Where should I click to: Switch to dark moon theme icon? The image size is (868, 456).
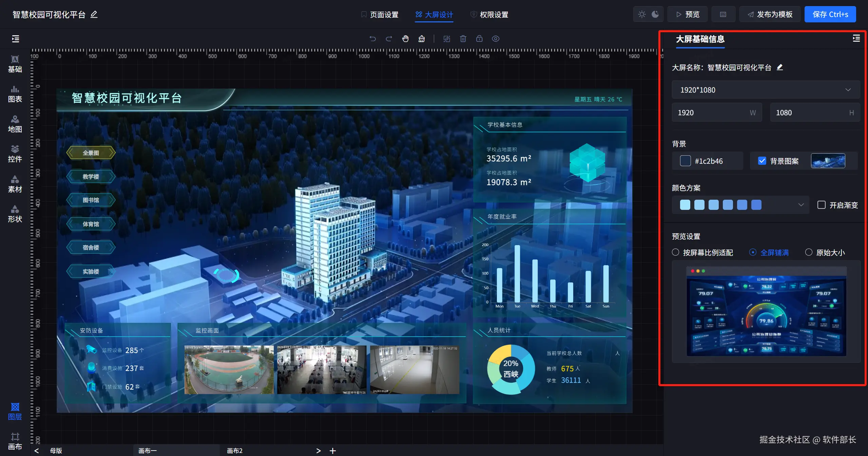coord(655,14)
